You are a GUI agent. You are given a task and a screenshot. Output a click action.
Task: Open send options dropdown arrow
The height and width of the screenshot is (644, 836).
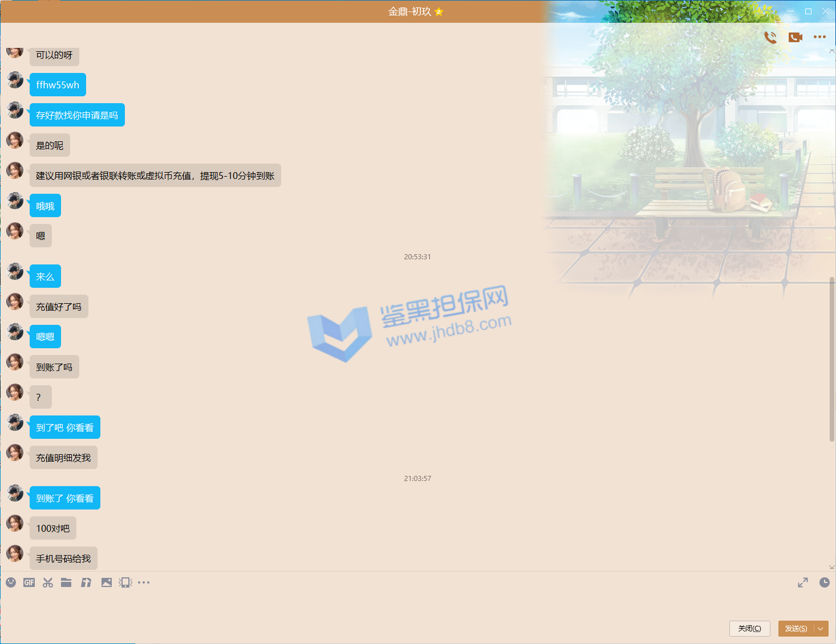821,629
